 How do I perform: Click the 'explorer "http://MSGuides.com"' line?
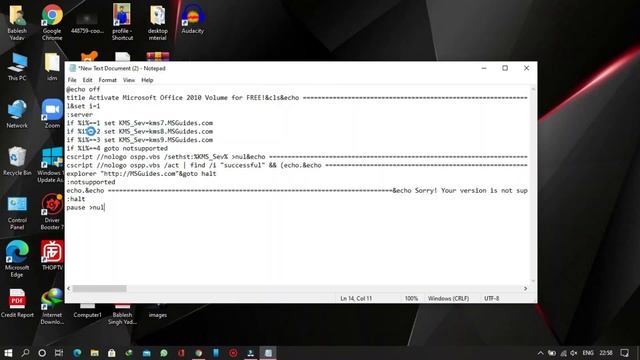point(141,173)
